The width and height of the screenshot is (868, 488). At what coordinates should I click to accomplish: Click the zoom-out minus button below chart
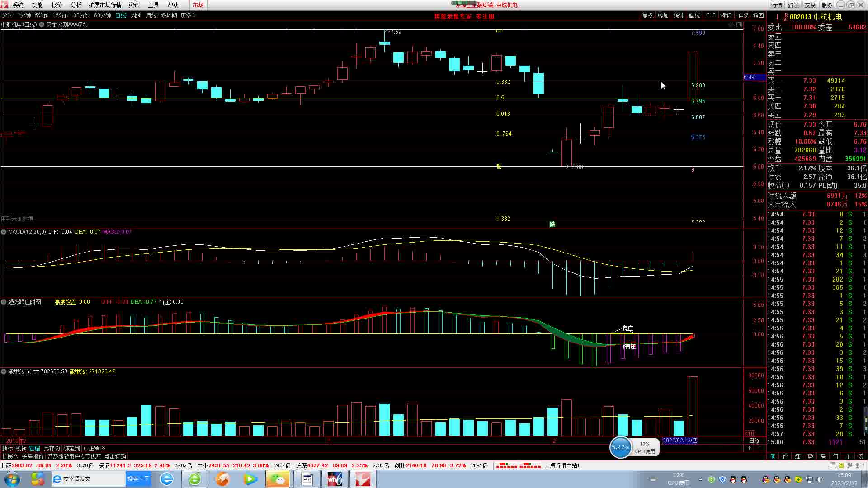click(760, 448)
